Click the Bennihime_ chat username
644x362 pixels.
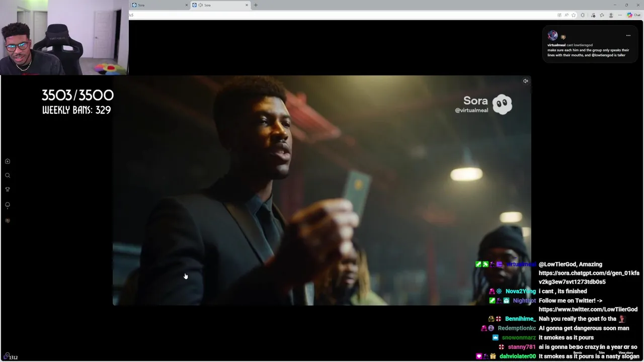tap(520, 319)
